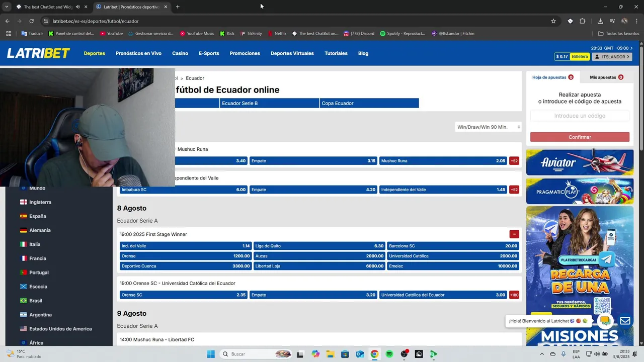The image size is (644, 362).
Task: Open Microsoft Store from the taskbar
Action: click(345, 354)
